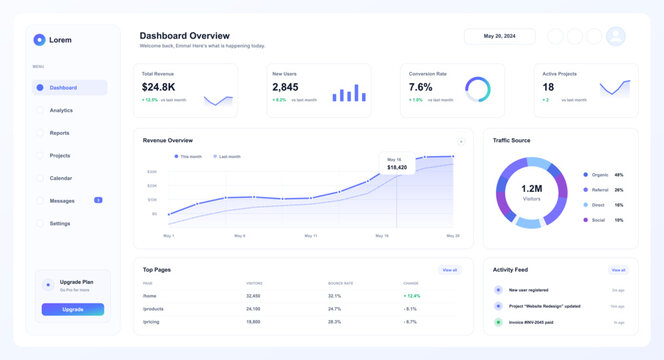Click the Bounce Rate column header
The image size is (664, 360).
point(340,283)
